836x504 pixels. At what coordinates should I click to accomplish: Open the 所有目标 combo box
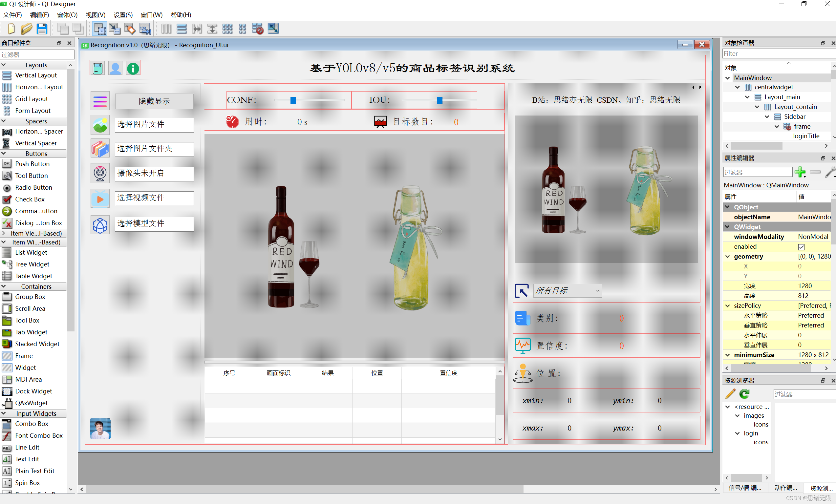[568, 291]
